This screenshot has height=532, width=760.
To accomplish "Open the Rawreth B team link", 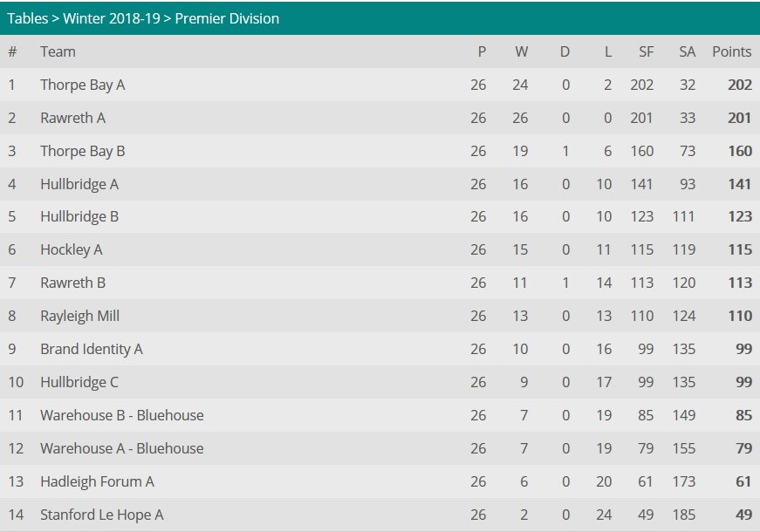I will click(x=72, y=283).
